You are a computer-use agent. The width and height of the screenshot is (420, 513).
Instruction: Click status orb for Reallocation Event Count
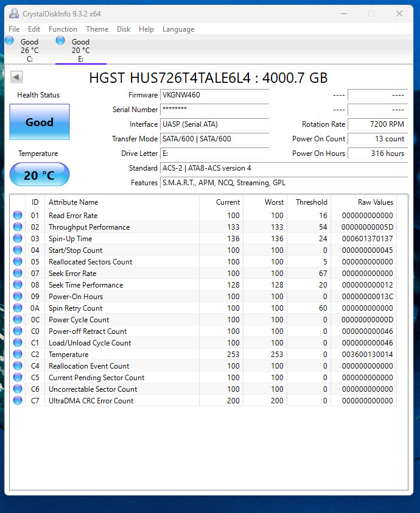[18, 366]
